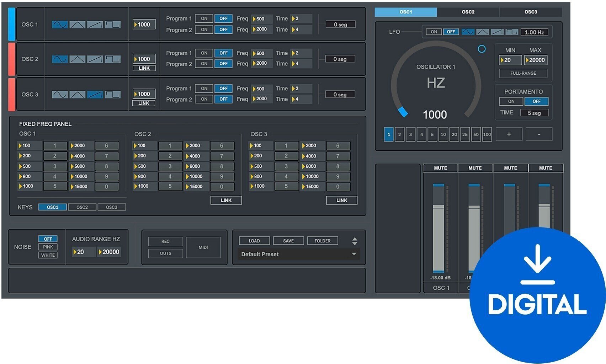Save the current preset
The image size is (606, 364).
[288, 241]
